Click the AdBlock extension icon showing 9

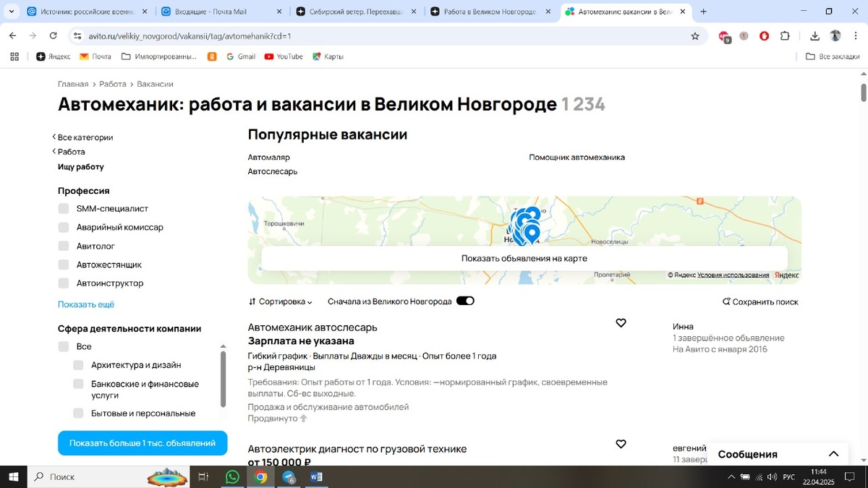(x=723, y=35)
